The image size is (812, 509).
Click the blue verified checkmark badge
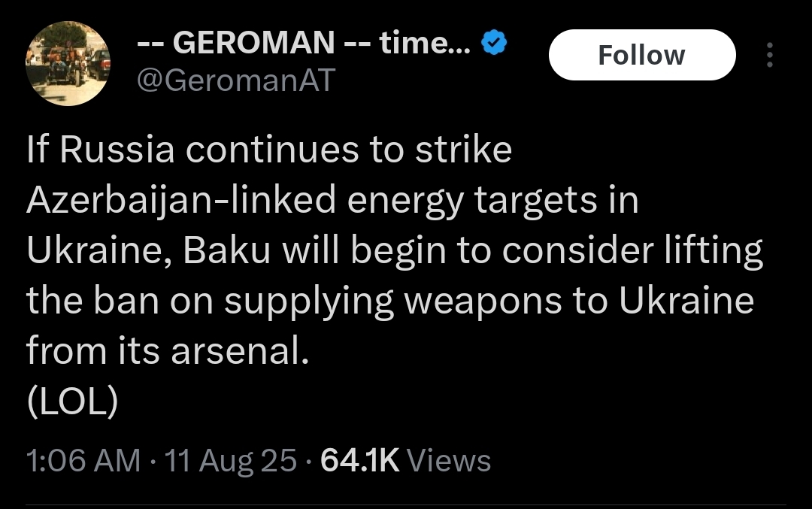point(494,42)
